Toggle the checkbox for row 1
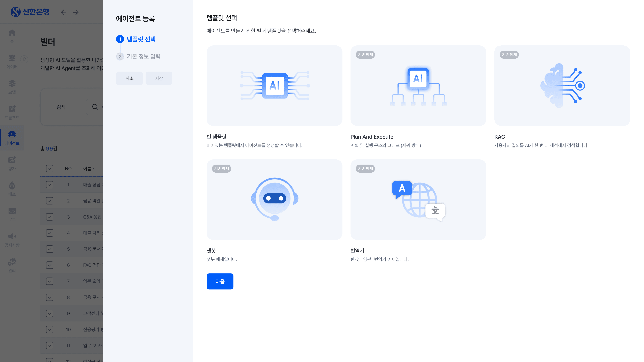 49,185
